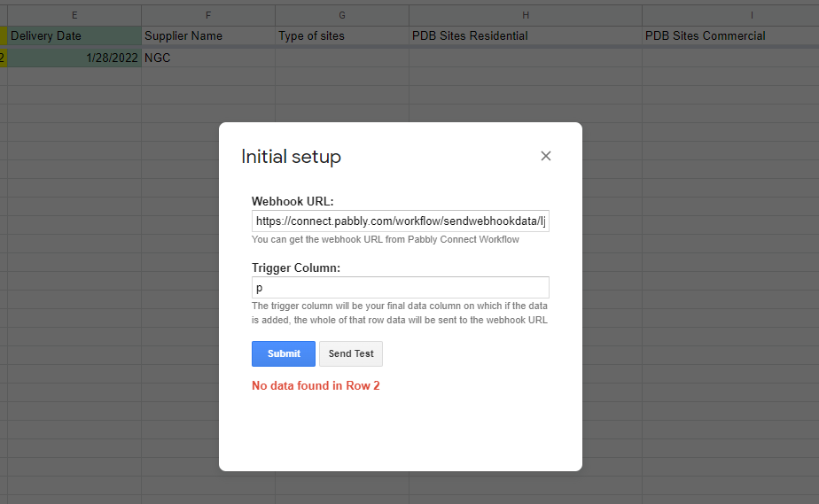
Task: Click the trigger column explanation text
Action: tap(400, 313)
